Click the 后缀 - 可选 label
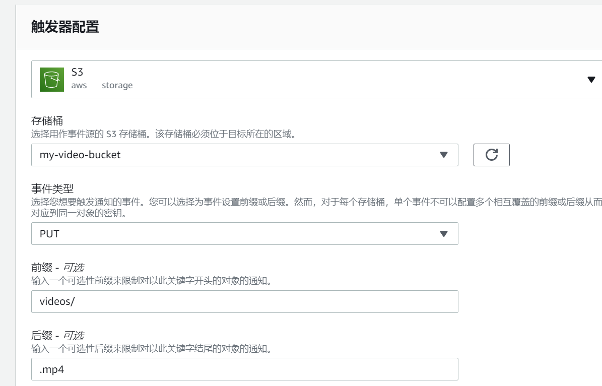This screenshot has height=386, width=602. click(58, 335)
